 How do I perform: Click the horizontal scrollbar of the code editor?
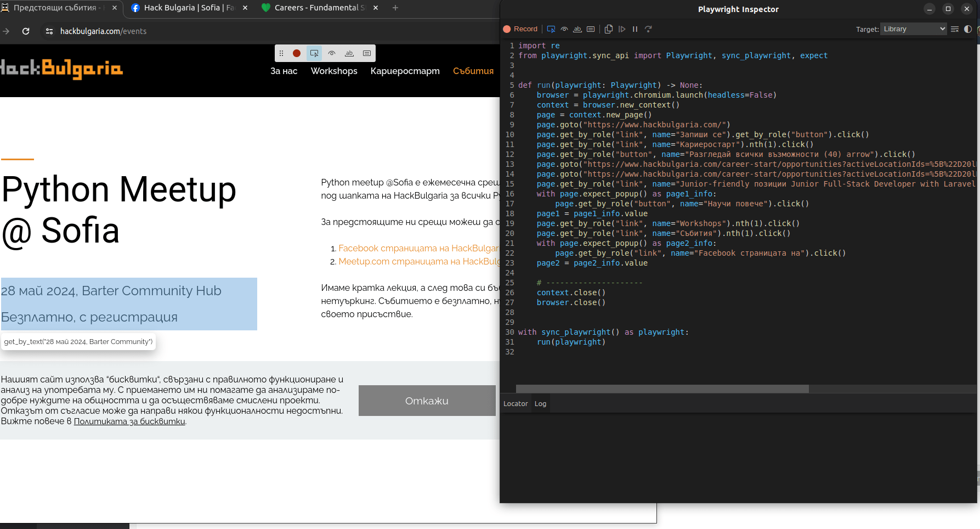pyautogui.click(x=662, y=389)
